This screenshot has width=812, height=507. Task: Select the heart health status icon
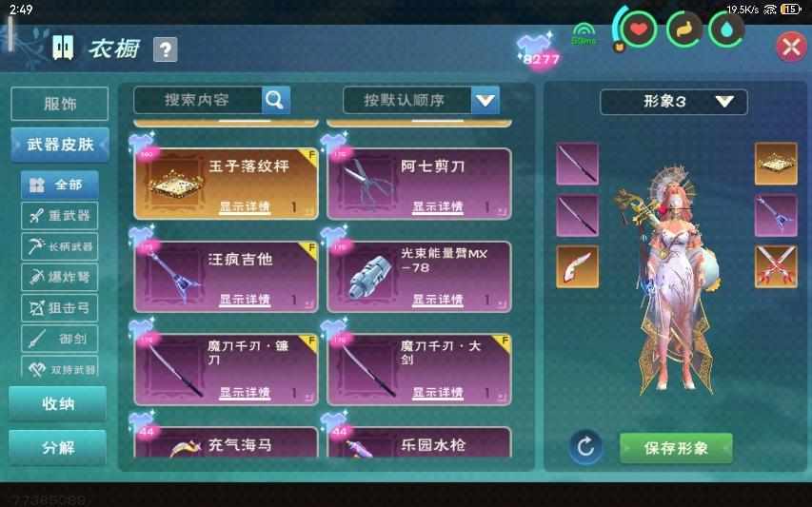coord(639,29)
